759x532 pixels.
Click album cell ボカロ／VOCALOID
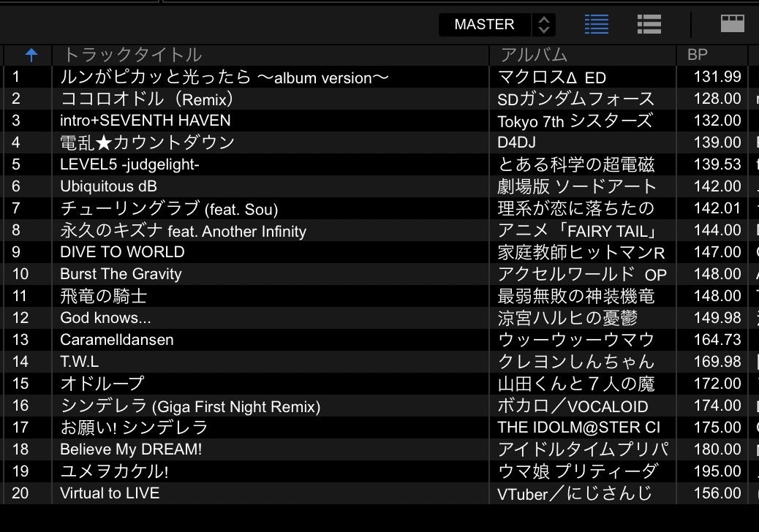573,406
